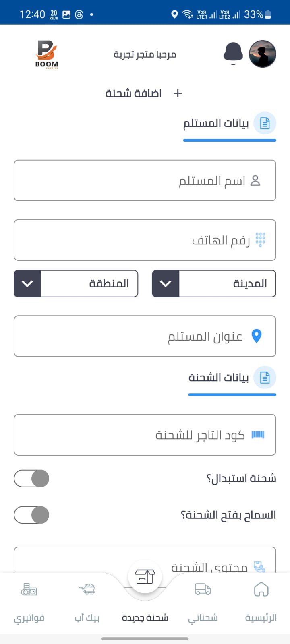
Task: Tap the notification bell icon
Action: (x=233, y=54)
